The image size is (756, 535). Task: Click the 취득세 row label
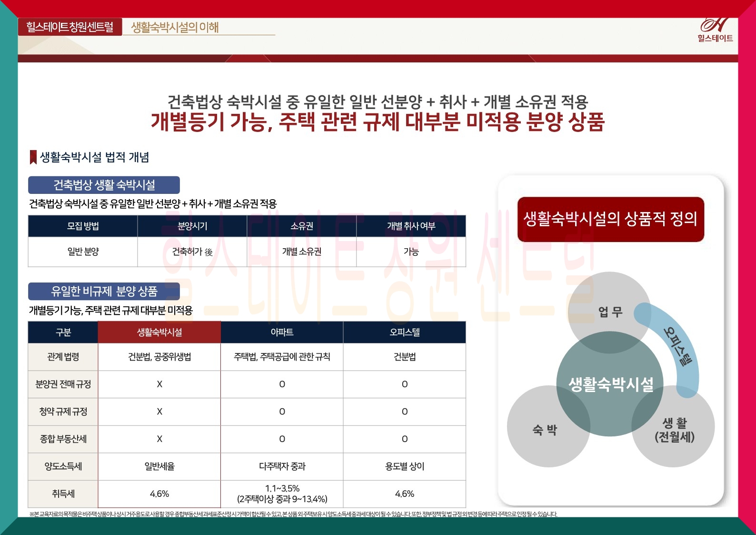pos(63,494)
